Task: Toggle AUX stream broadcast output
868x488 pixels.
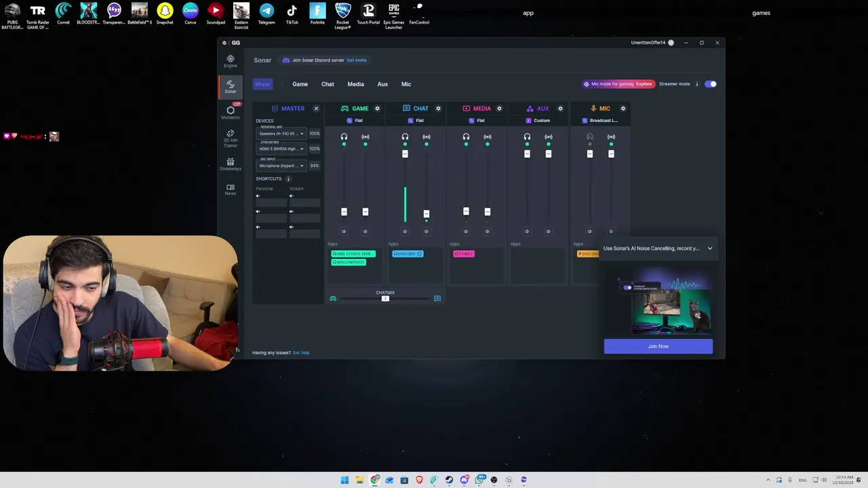Action: 548,137
